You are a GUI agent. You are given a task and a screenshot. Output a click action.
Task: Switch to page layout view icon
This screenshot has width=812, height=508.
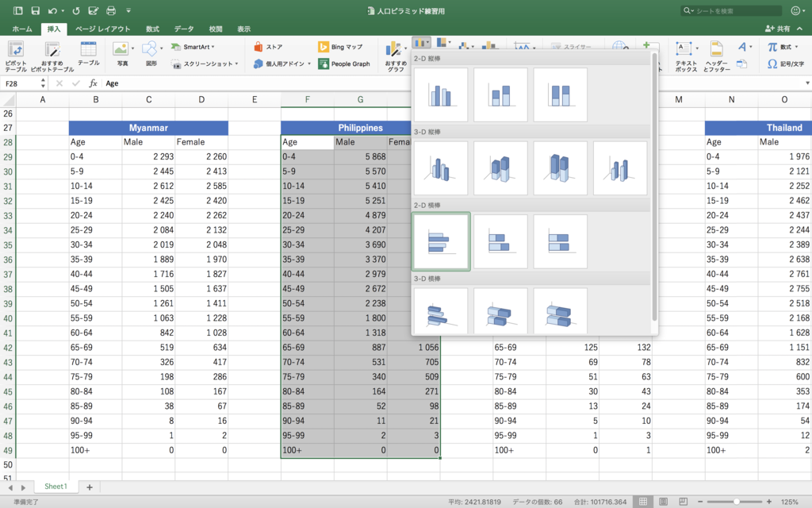pos(664,502)
